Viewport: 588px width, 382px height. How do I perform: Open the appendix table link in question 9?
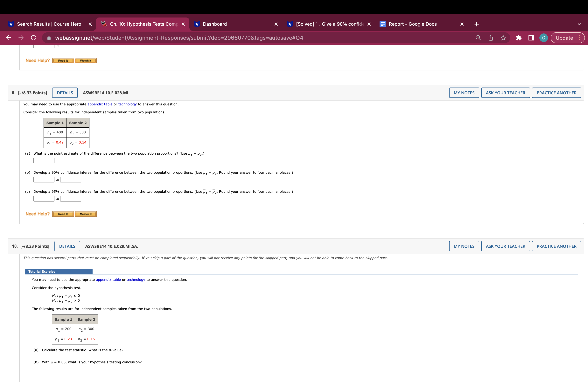[x=100, y=104]
